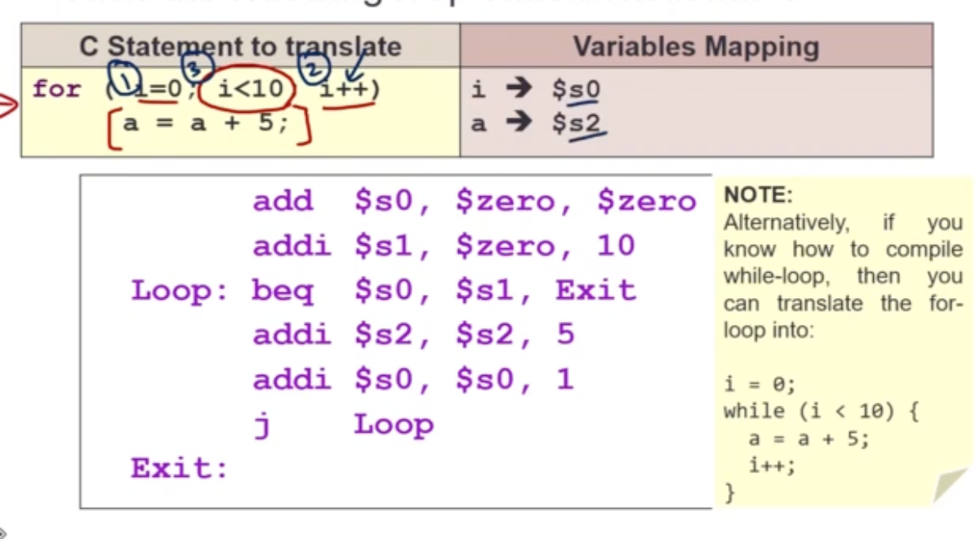Click the "j Loop" jump instruction
The image size is (980, 539).
343,425
